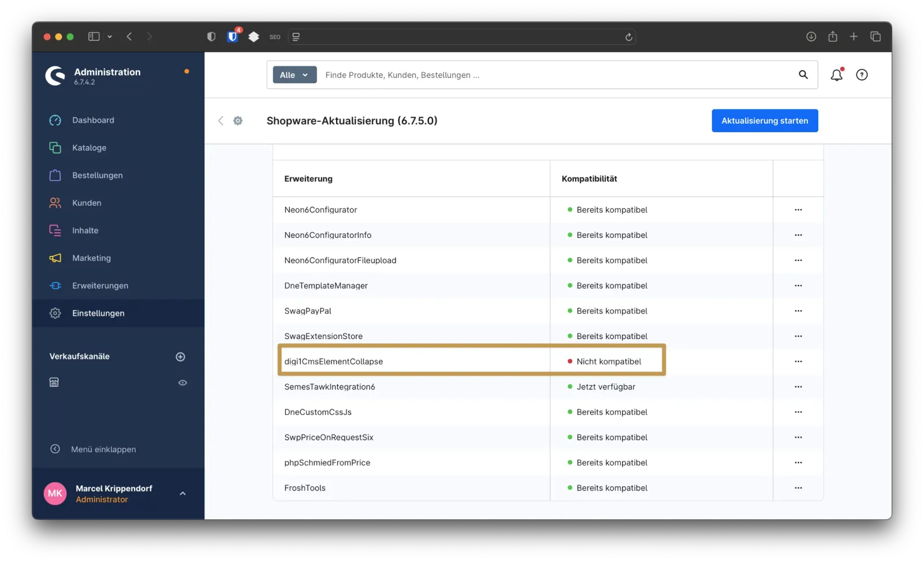924x562 pixels.
Task: Open the context menu for digi1CmsElementCollapse
Action: [798, 361]
